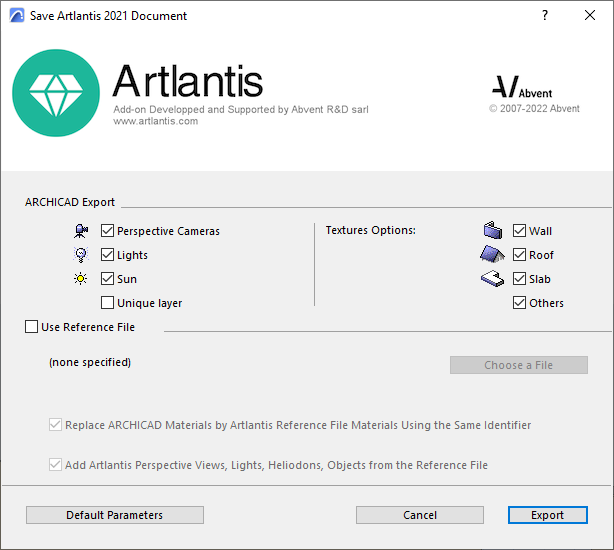Click the Export button
614x550 pixels.
[x=548, y=515]
